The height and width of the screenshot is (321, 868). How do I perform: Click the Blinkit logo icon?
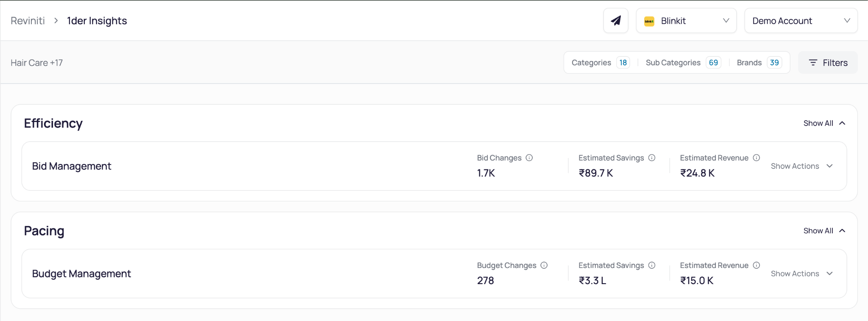(x=649, y=21)
